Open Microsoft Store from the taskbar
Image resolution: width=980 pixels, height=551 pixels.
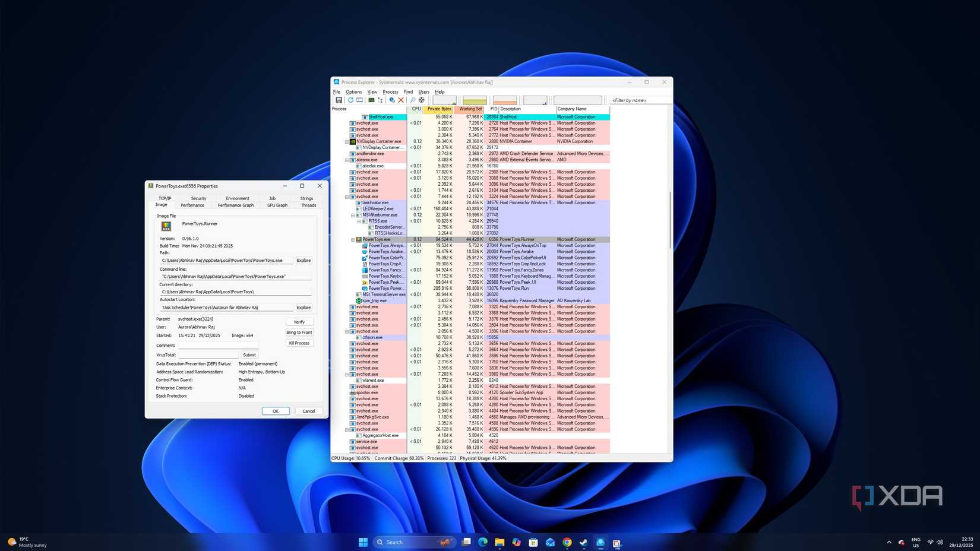coord(533,542)
